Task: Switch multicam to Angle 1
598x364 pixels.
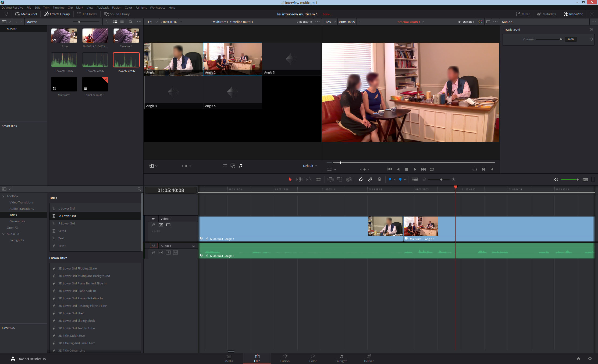Action: click(x=174, y=59)
